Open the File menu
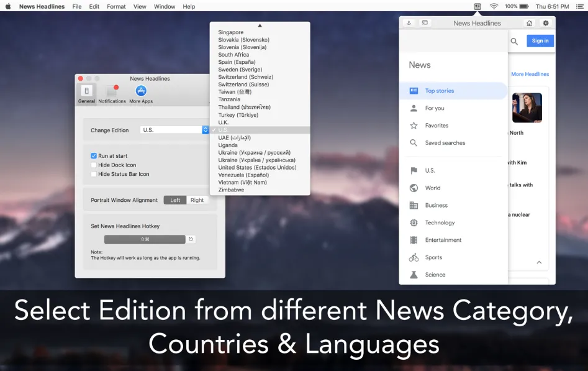Image resolution: width=588 pixels, height=371 pixels. click(77, 6)
